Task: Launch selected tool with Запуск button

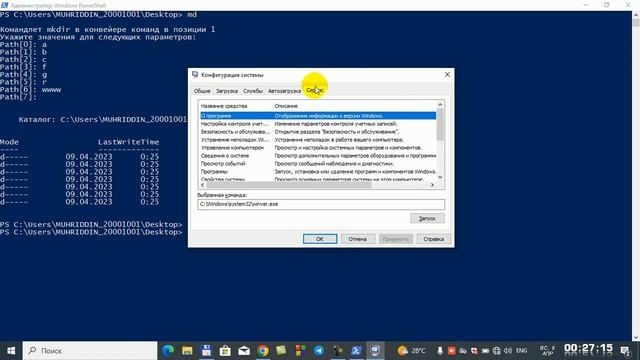Action: pos(427,218)
